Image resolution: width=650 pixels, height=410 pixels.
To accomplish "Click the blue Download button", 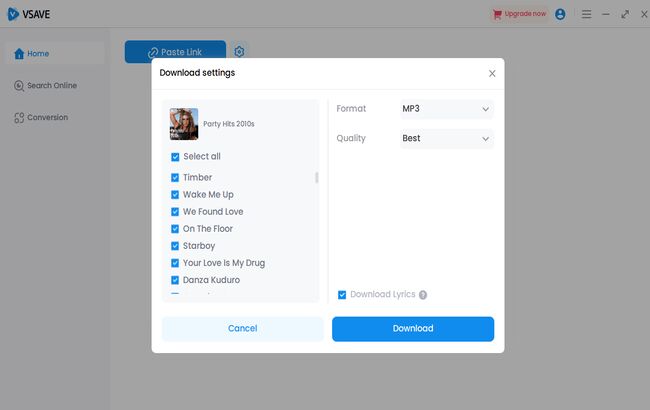I will tap(413, 329).
